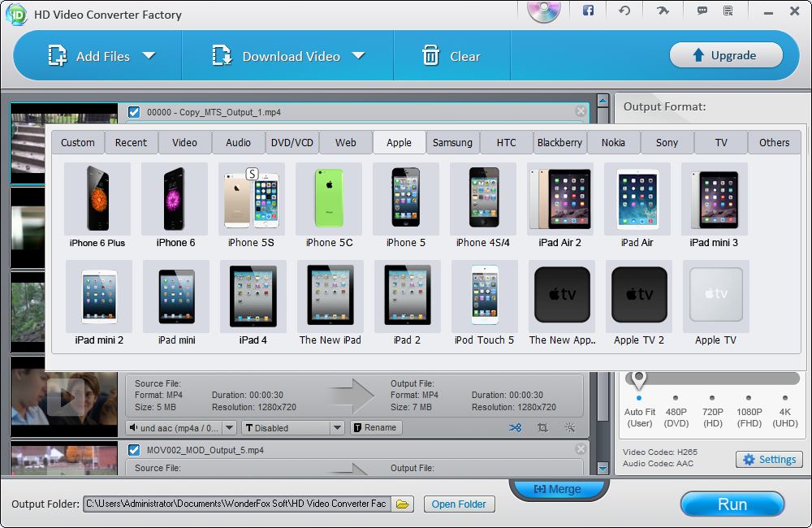Switch to the TV tab

pos(721,142)
